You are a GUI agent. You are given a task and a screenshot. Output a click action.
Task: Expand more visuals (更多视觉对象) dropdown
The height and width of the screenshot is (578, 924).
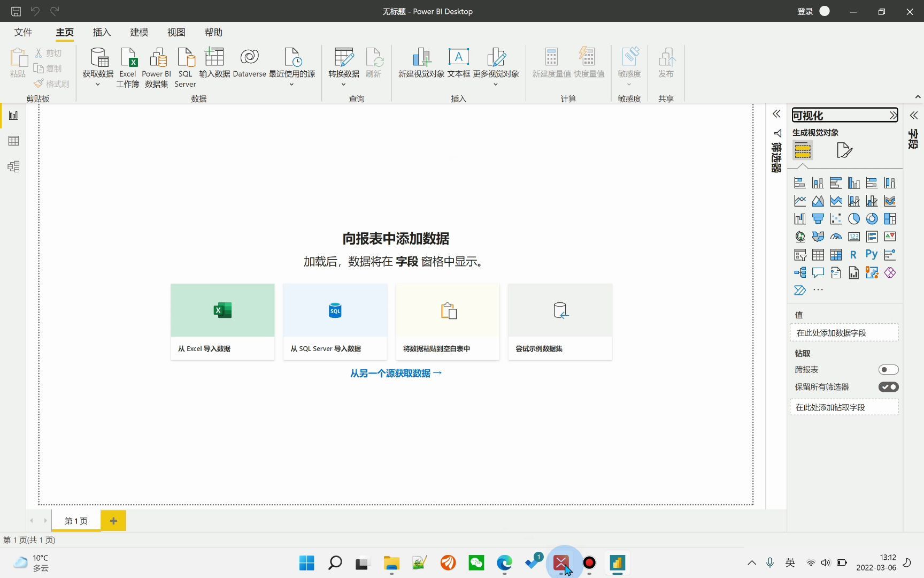click(496, 85)
